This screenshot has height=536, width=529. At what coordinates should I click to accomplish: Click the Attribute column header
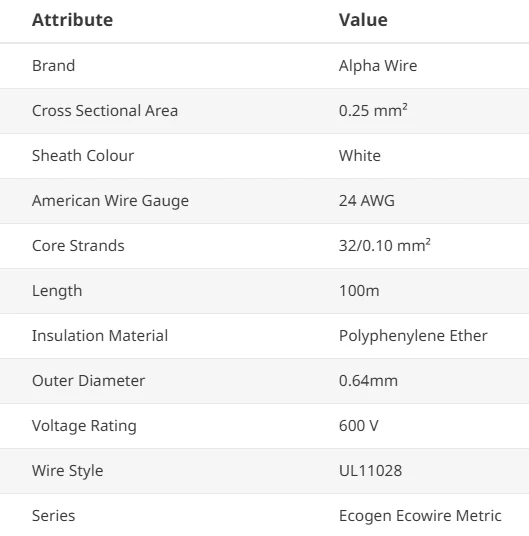click(x=72, y=20)
